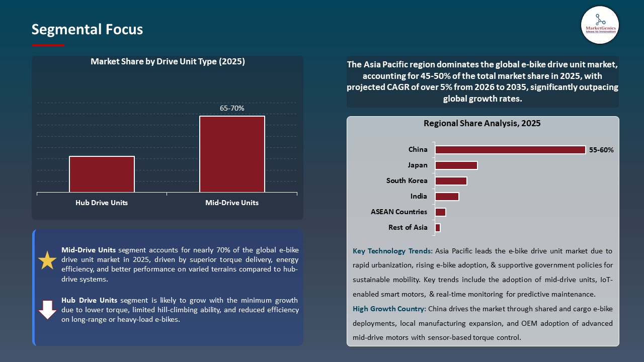Click the MarketGenics logo
The width and height of the screenshot is (644, 362).
pos(600,25)
